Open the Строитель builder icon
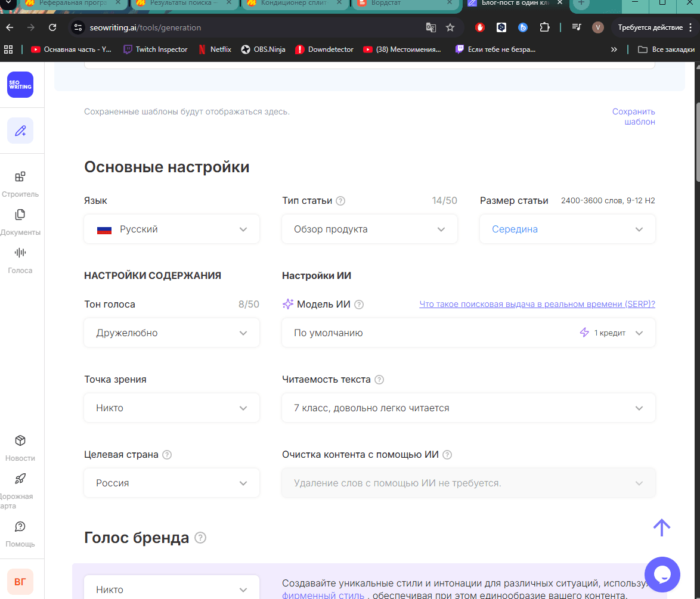Screen dimensions: 700x599 coord(20,177)
